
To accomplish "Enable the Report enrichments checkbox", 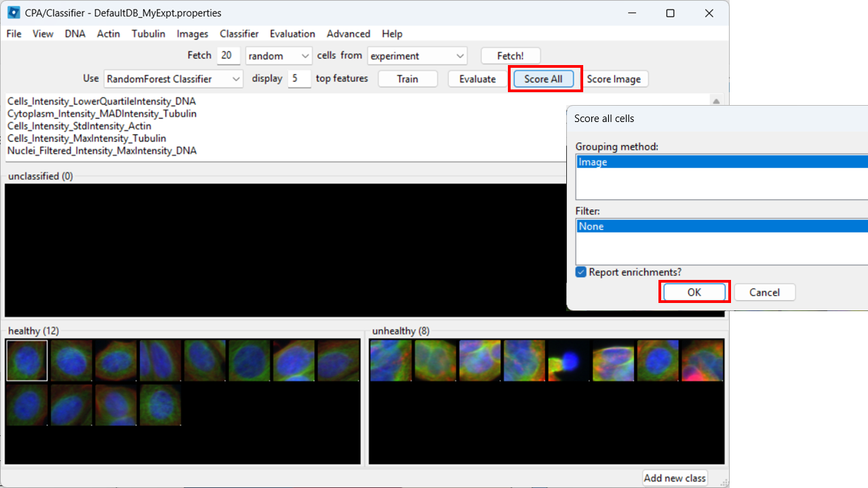I will point(580,272).
